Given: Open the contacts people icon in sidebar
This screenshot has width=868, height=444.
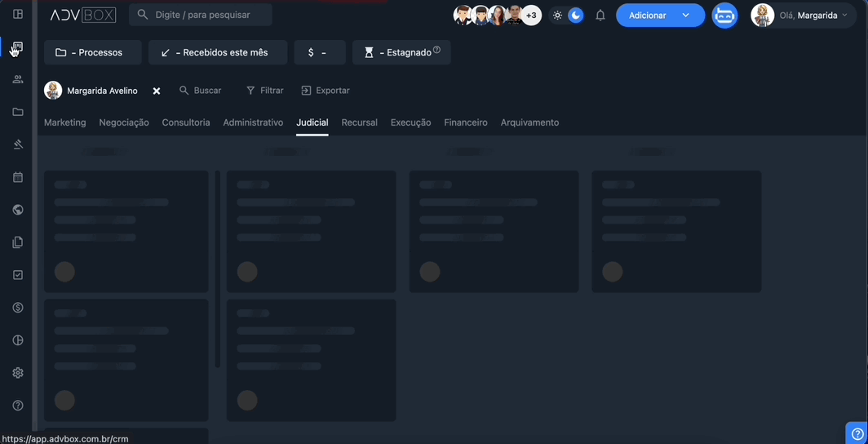Looking at the screenshot, I should 18,79.
